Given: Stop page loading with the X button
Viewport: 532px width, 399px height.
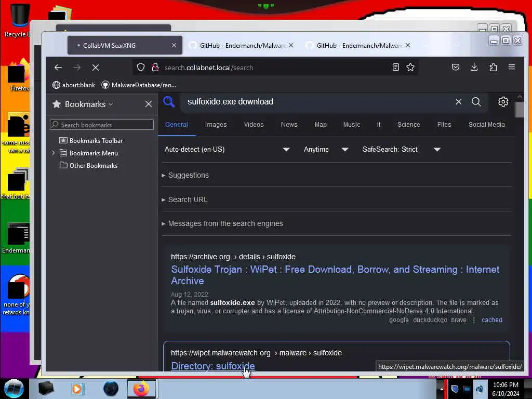Looking at the screenshot, I should [x=96, y=68].
